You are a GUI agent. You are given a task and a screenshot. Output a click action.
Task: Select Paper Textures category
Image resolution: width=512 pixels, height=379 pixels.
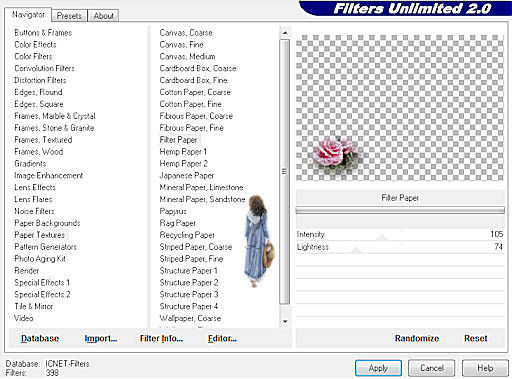(40, 235)
